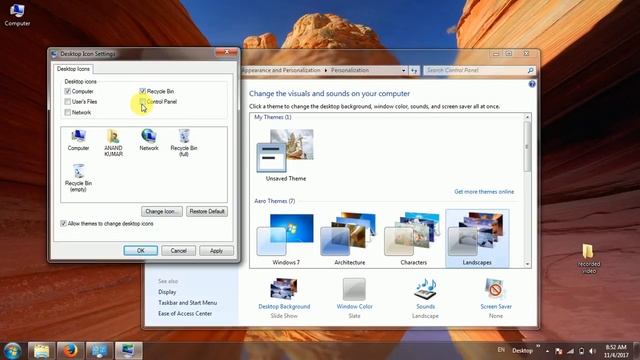
Task: Uncheck the Recycle Bin checkbox
Action: click(142, 91)
